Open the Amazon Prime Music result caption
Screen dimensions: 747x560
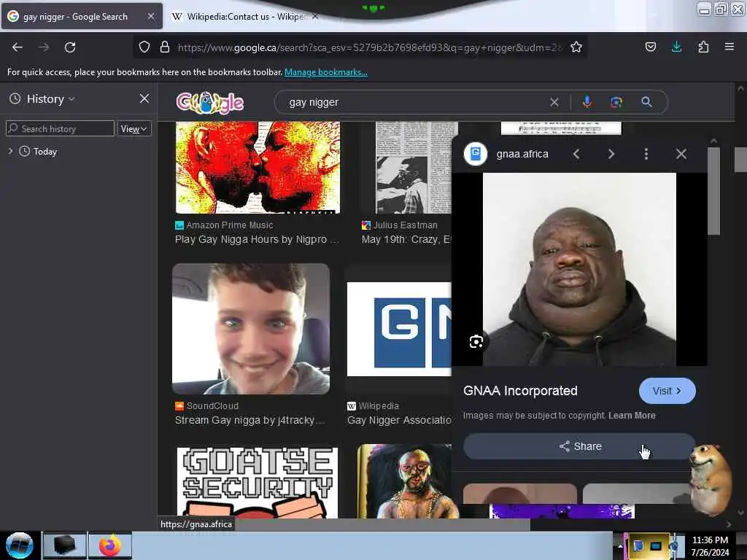pyautogui.click(x=257, y=239)
